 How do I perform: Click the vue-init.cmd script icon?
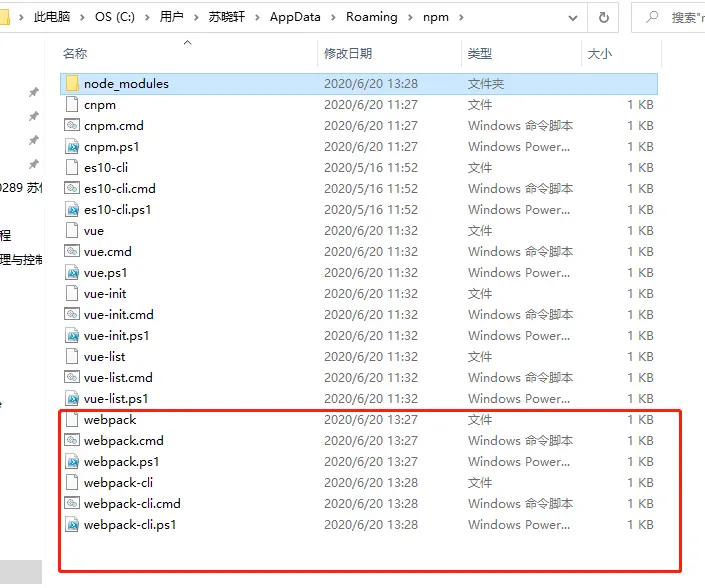click(72, 314)
